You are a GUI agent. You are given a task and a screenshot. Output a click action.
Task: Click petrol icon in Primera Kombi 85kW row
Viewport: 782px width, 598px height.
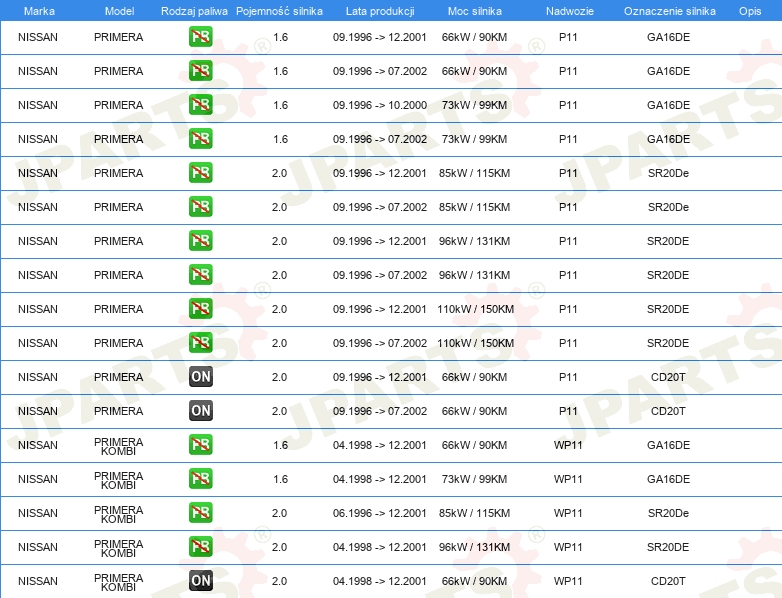pyautogui.click(x=200, y=512)
